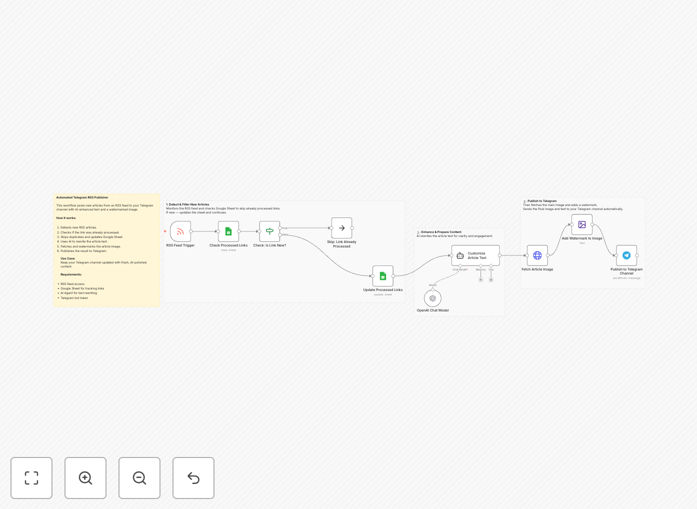Select the Publish to Telegram Channel node
The image size is (697, 509).
(x=626, y=256)
